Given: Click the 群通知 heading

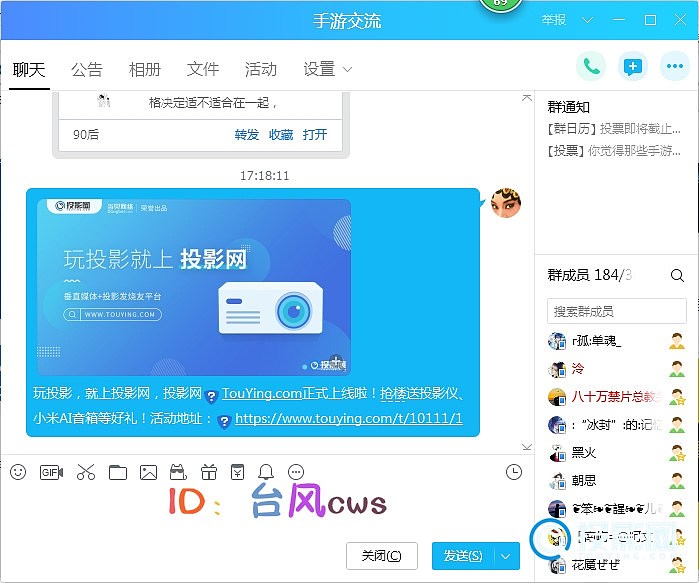Looking at the screenshot, I should coord(568,107).
